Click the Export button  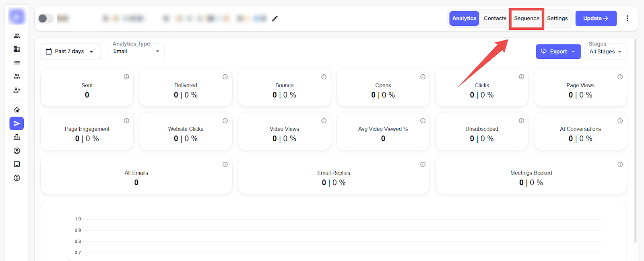click(x=558, y=51)
